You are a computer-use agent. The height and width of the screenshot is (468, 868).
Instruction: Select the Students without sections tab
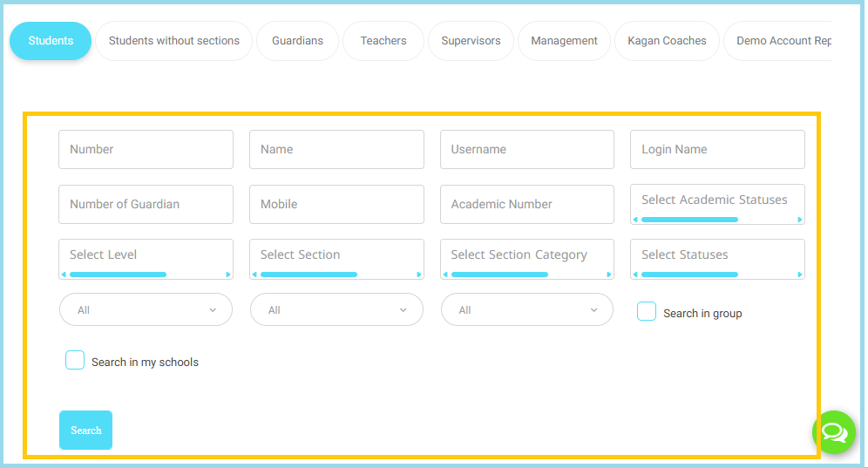click(x=173, y=41)
